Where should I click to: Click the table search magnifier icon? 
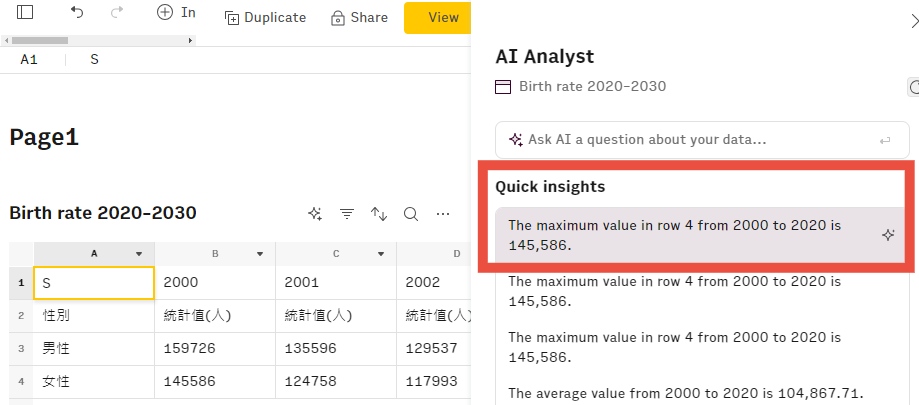point(411,213)
